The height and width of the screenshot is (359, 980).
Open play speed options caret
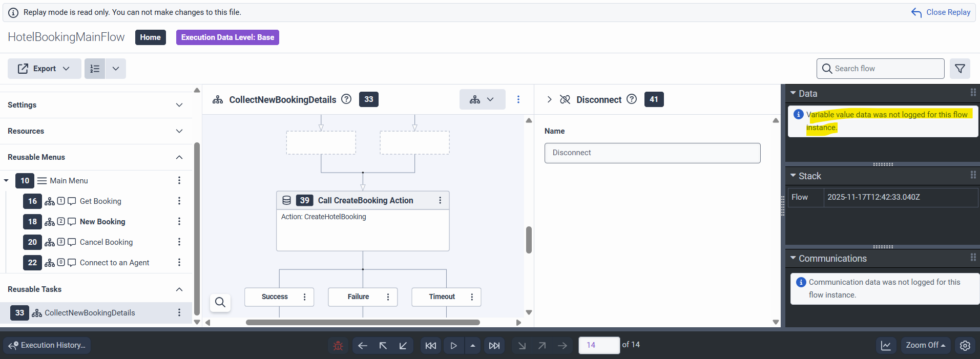point(473,346)
